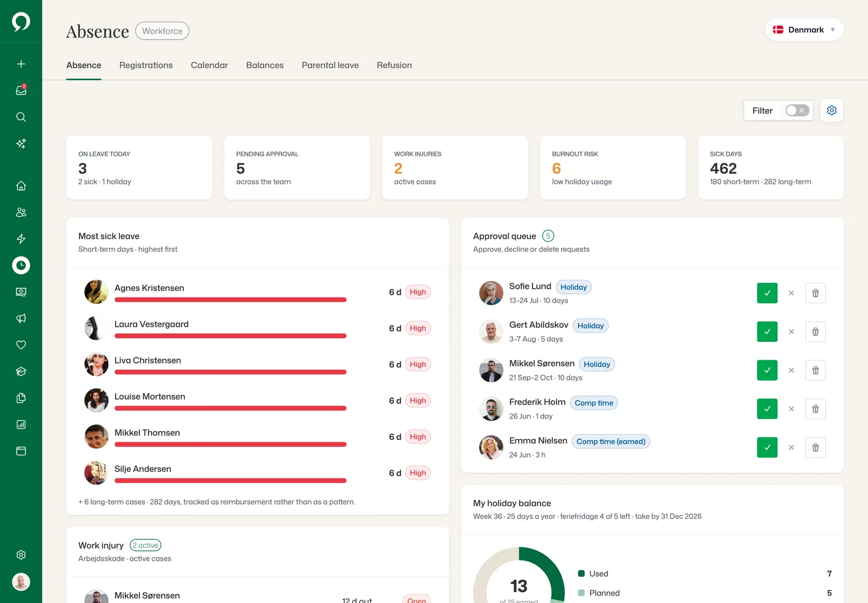Click the search icon in the sidebar

click(21, 117)
